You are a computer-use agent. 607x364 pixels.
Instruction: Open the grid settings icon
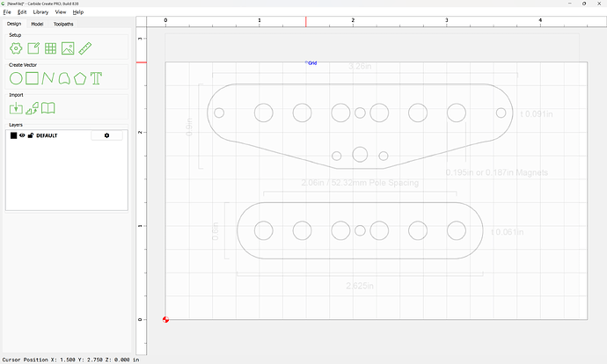[50, 48]
